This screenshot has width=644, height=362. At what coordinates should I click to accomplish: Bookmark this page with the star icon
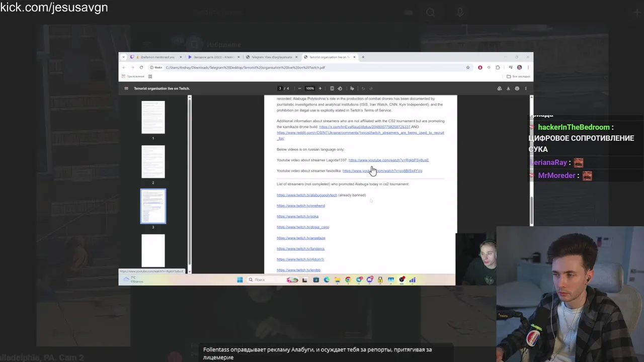click(x=468, y=67)
